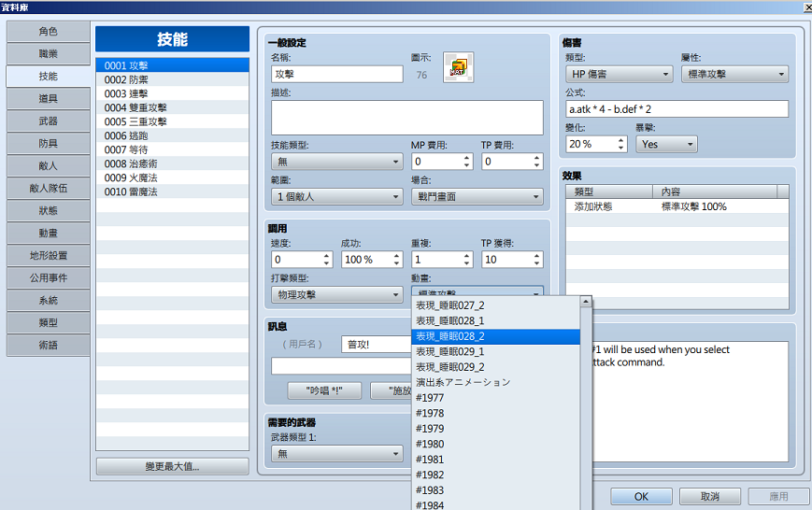Choose #1983 from animation list

495,490
